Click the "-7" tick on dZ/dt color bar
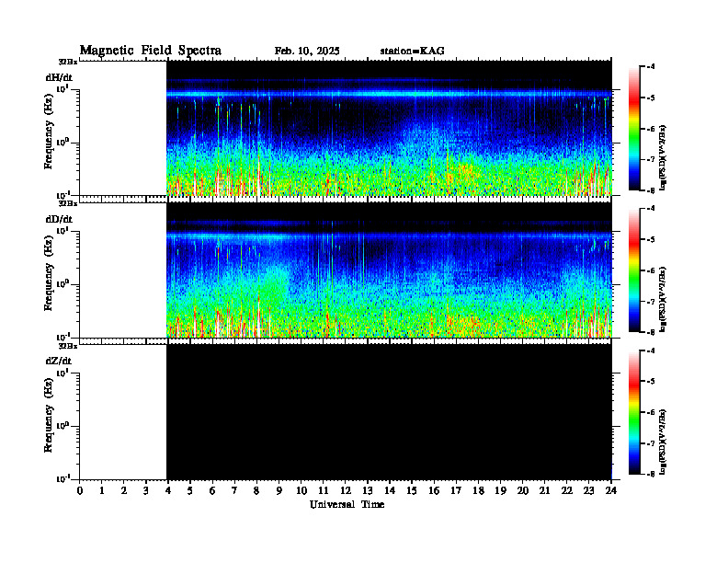 point(651,443)
